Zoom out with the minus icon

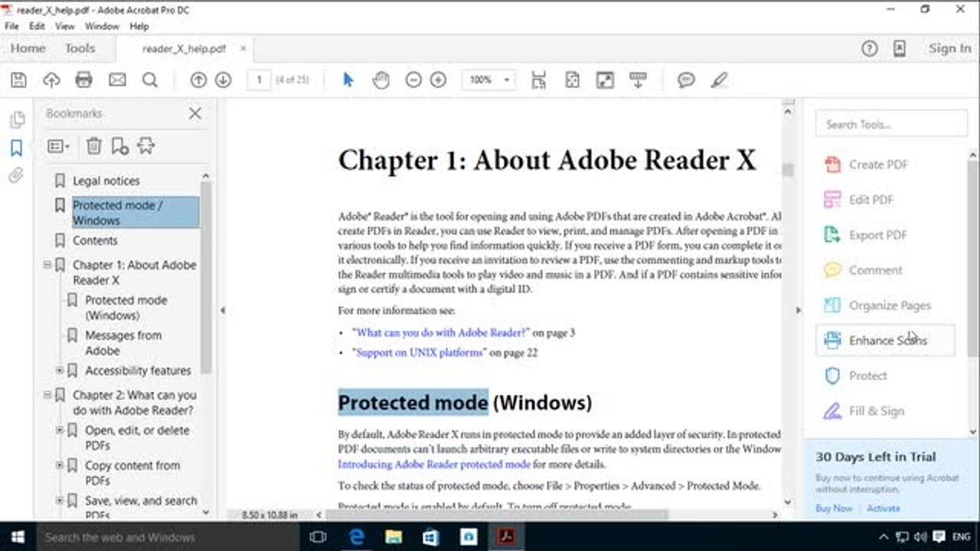pyautogui.click(x=413, y=80)
